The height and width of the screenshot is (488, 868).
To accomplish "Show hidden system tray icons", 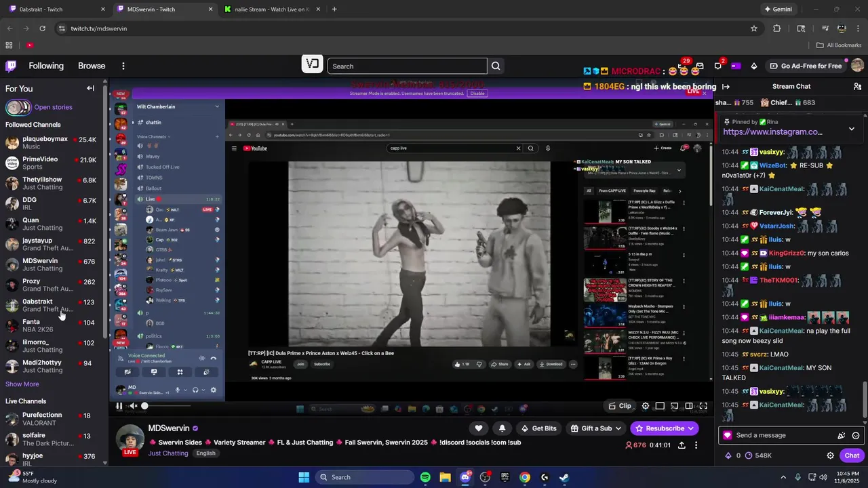I will click(x=783, y=477).
